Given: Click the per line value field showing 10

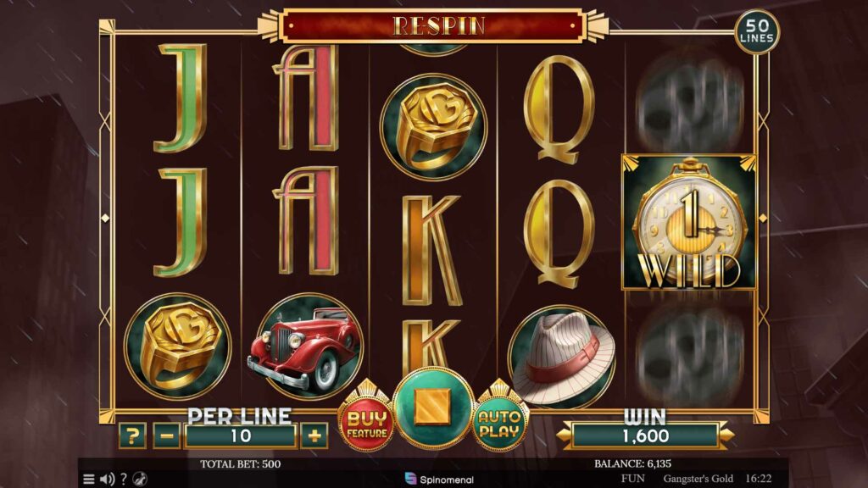Looking at the screenshot, I should pyautogui.click(x=241, y=436).
